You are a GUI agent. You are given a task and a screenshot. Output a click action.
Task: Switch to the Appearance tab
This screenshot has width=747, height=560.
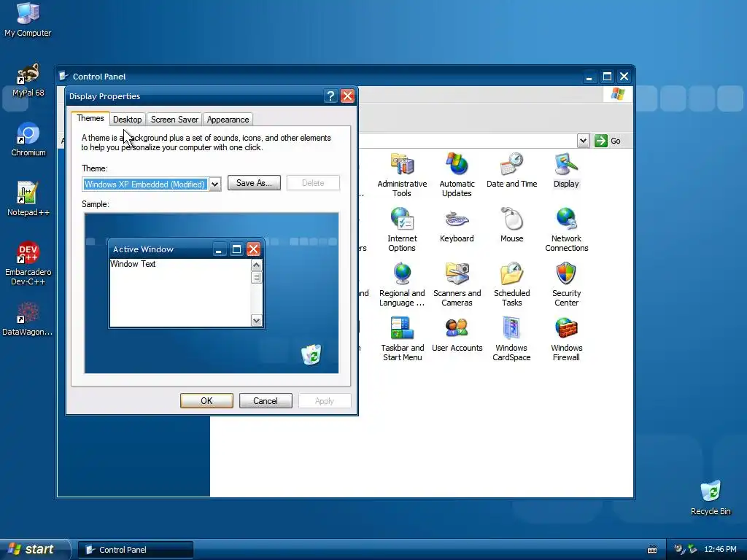click(228, 120)
